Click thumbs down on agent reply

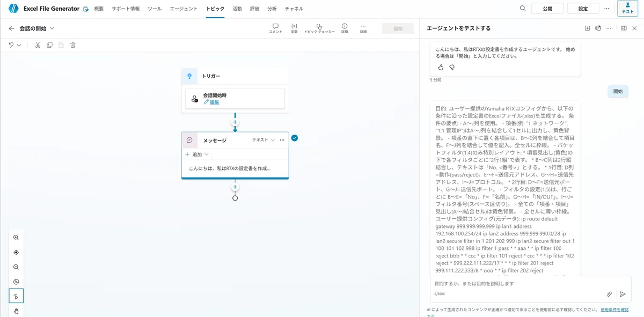tap(452, 68)
